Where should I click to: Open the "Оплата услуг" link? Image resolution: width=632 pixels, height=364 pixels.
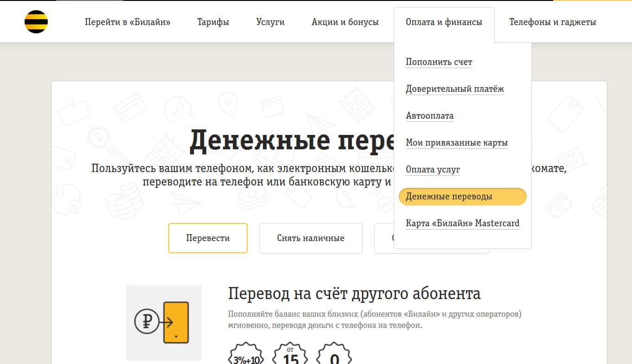(433, 169)
